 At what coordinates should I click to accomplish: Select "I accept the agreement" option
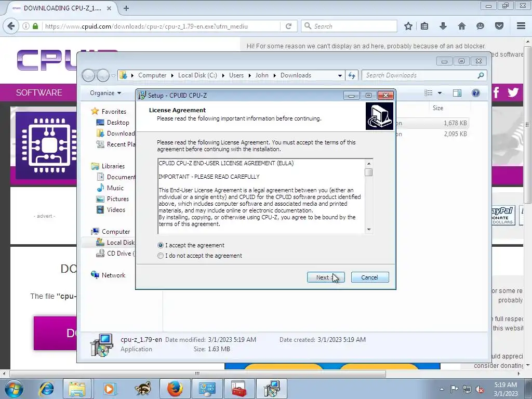(191, 245)
